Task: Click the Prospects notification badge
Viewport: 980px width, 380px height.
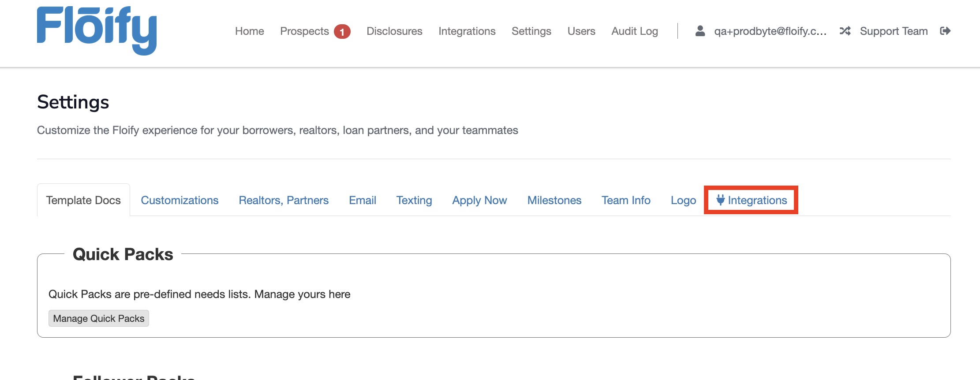Action: (x=342, y=32)
